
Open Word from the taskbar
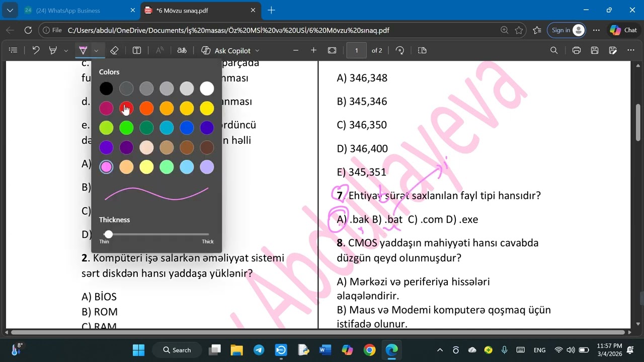[x=325, y=350]
